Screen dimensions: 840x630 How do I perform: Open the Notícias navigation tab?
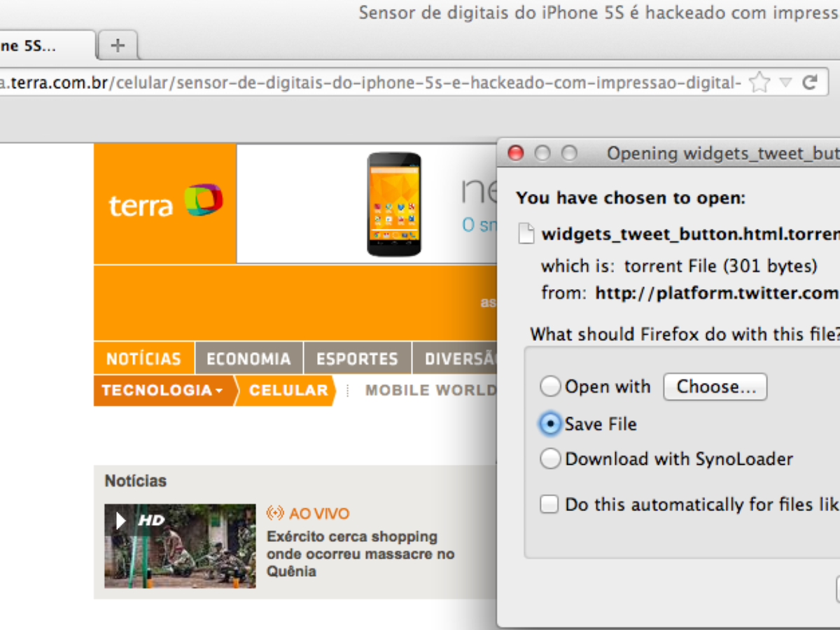click(x=143, y=358)
